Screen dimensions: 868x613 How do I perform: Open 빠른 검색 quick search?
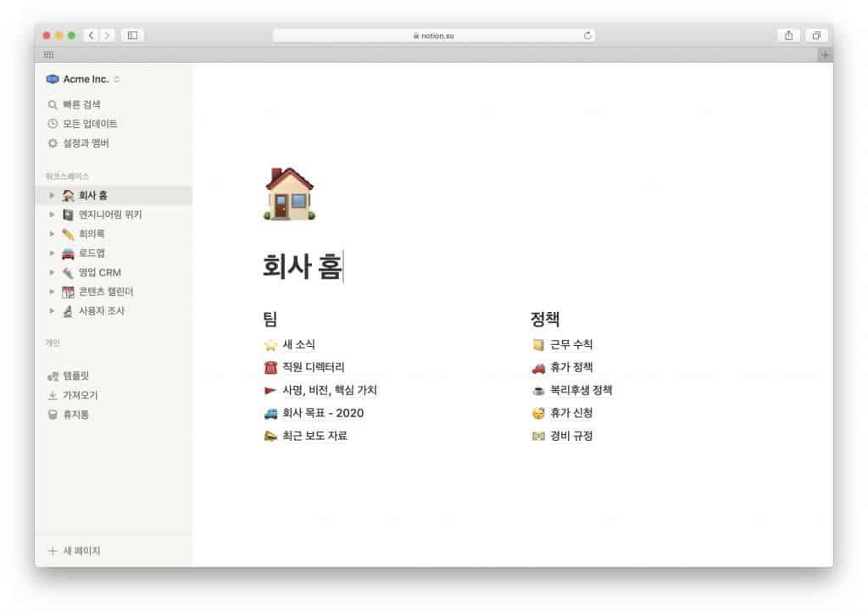pos(81,104)
